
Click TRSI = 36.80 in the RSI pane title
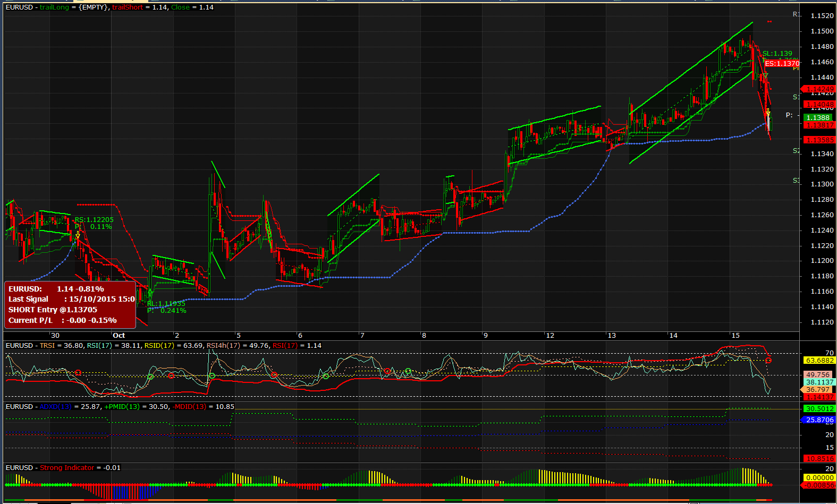(x=61, y=346)
